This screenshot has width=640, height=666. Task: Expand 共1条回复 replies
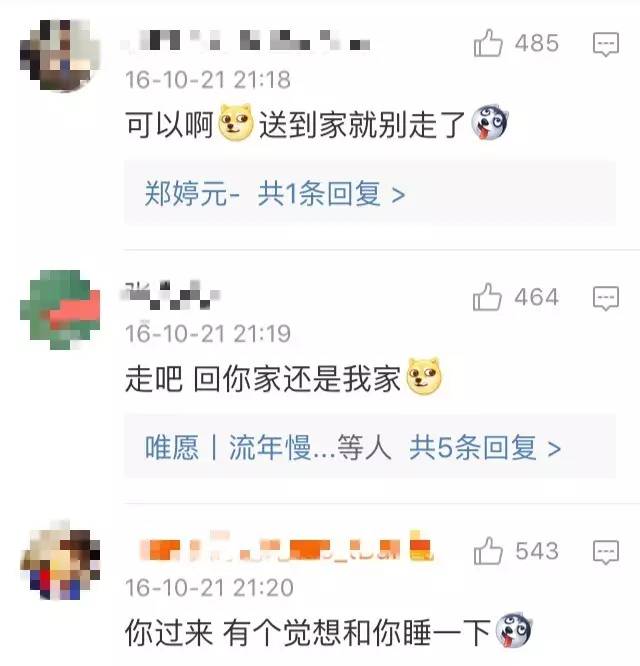tap(331, 194)
